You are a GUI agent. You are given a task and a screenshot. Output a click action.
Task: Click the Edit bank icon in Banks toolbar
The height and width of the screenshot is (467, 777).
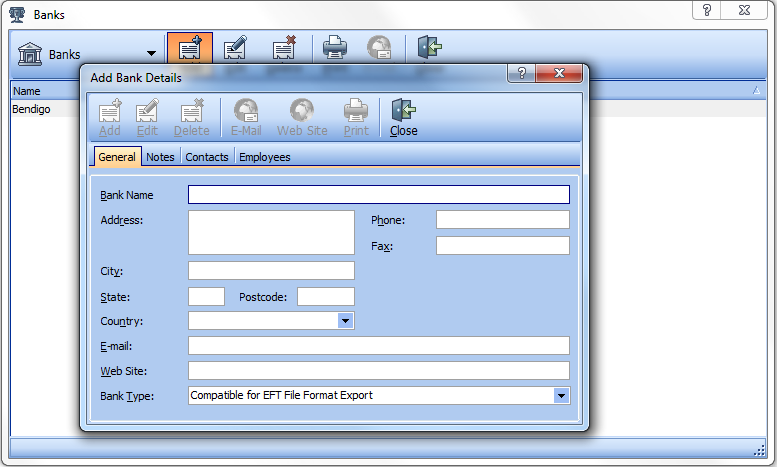[235, 48]
